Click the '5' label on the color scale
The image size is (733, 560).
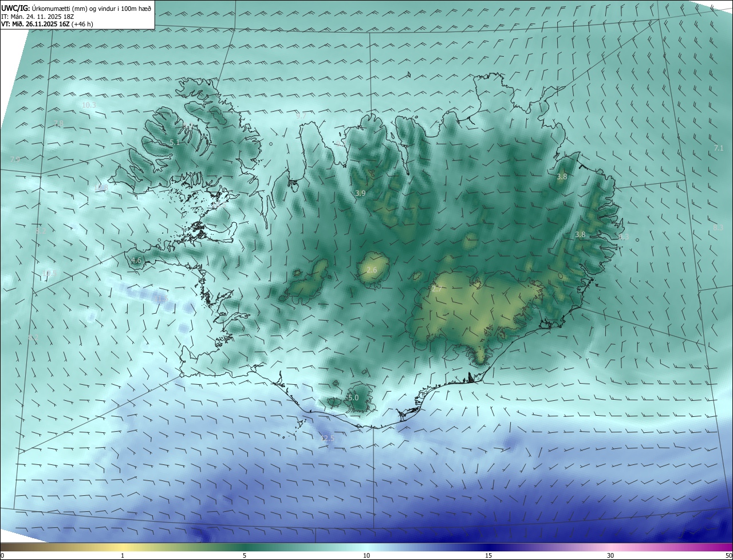click(245, 555)
